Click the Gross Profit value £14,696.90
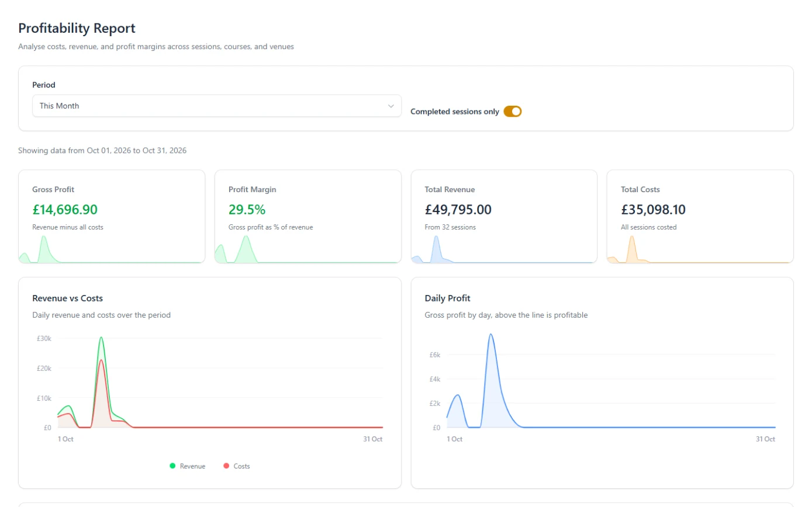Viewport: 812px width, 507px height. (x=65, y=210)
